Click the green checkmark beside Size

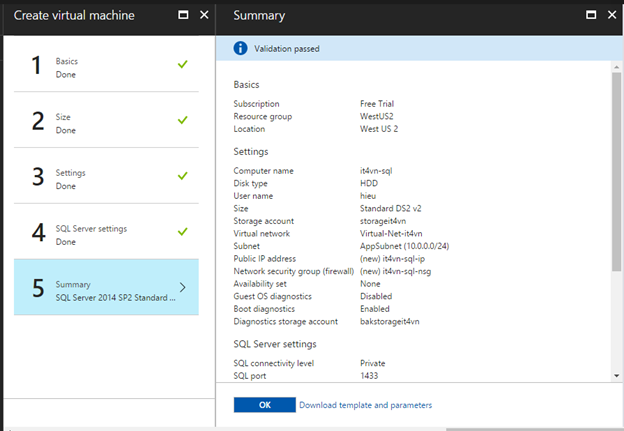point(182,120)
